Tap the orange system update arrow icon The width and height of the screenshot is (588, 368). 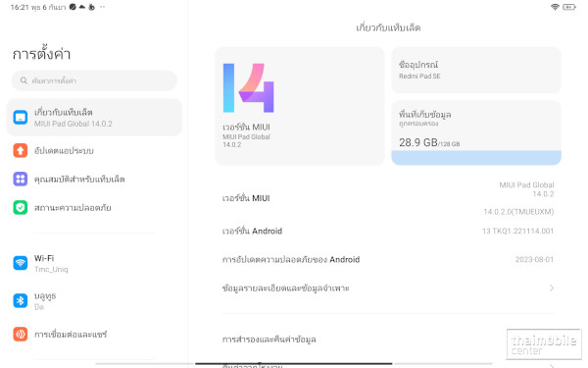click(x=21, y=150)
